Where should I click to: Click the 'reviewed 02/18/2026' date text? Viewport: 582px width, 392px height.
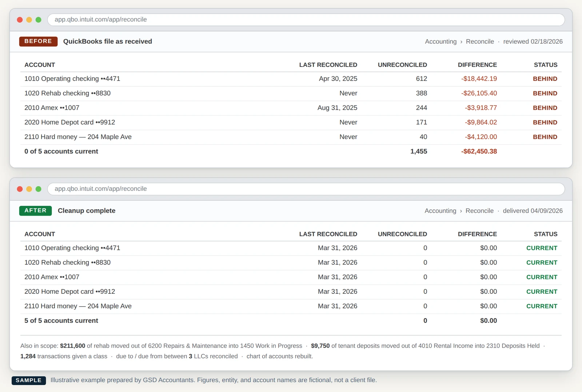pos(533,41)
